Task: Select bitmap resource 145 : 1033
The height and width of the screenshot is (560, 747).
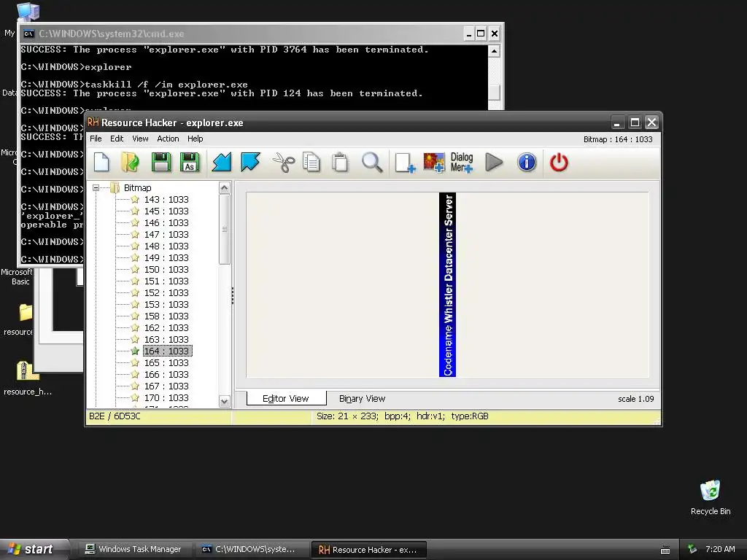Action: tap(166, 211)
